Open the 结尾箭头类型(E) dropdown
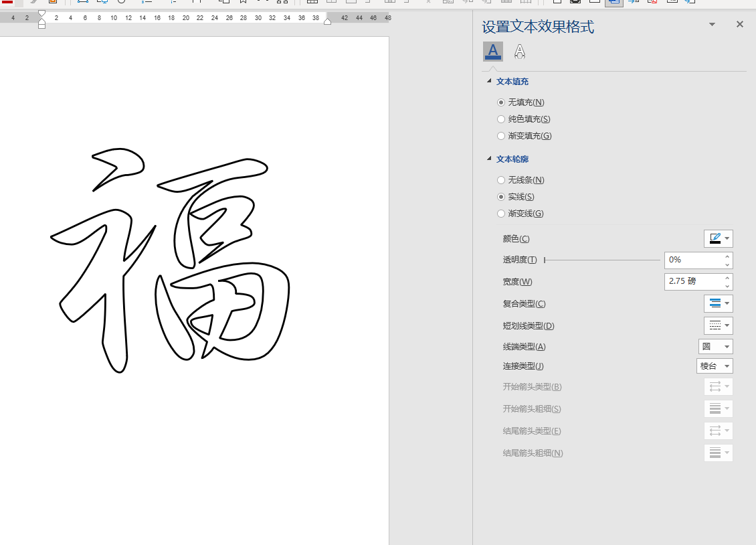Image resolution: width=756 pixels, height=545 pixels. click(719, 431)
